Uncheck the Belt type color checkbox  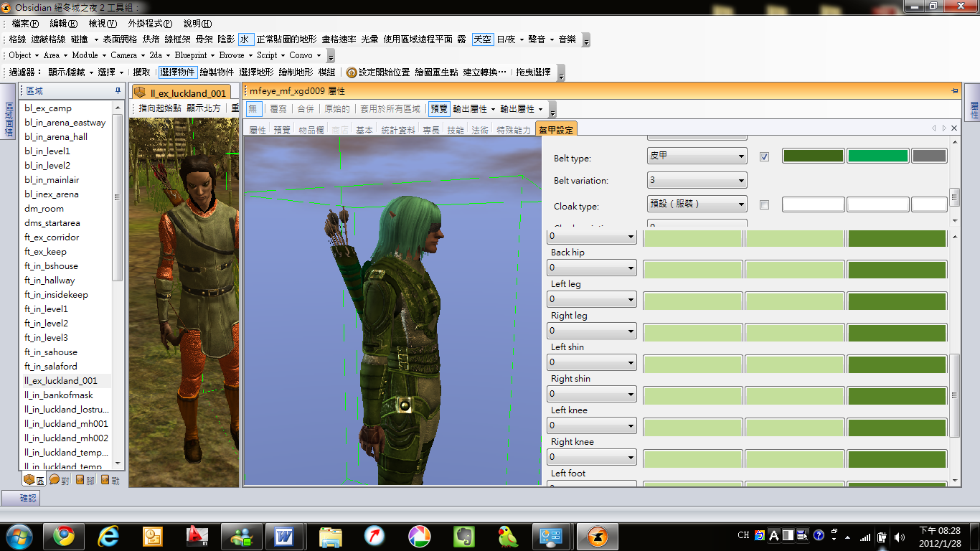pos(764,156)
